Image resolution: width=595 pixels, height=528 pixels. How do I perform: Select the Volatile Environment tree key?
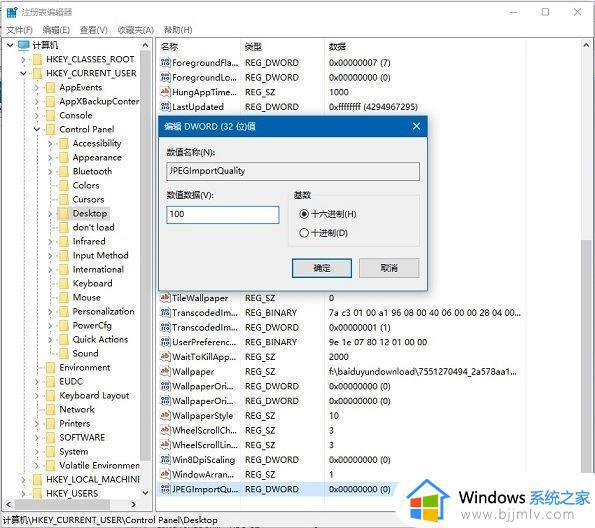tap(99, 465)
